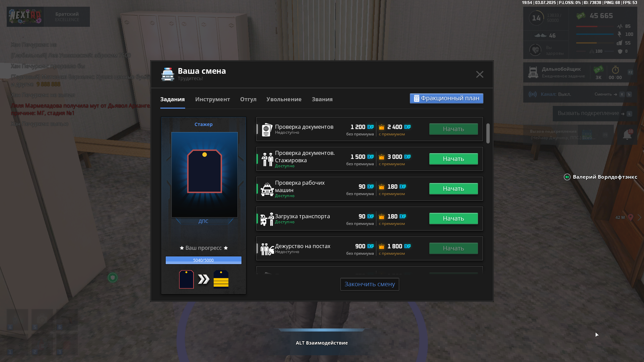
Task: Click the 1 500 EXP reward value
Action: point(362,157)
